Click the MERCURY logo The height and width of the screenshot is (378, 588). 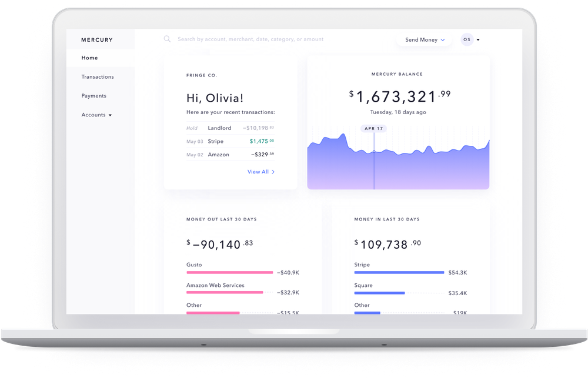point(97,40)
